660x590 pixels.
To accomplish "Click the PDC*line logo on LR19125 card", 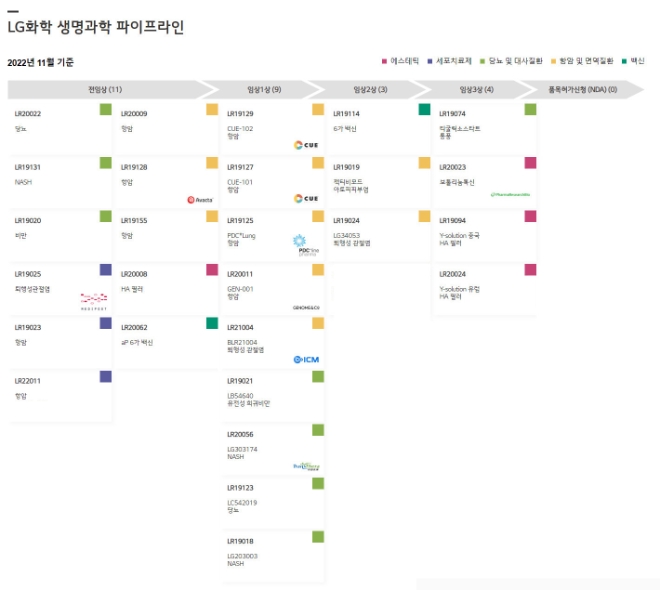I will [304, 245].
